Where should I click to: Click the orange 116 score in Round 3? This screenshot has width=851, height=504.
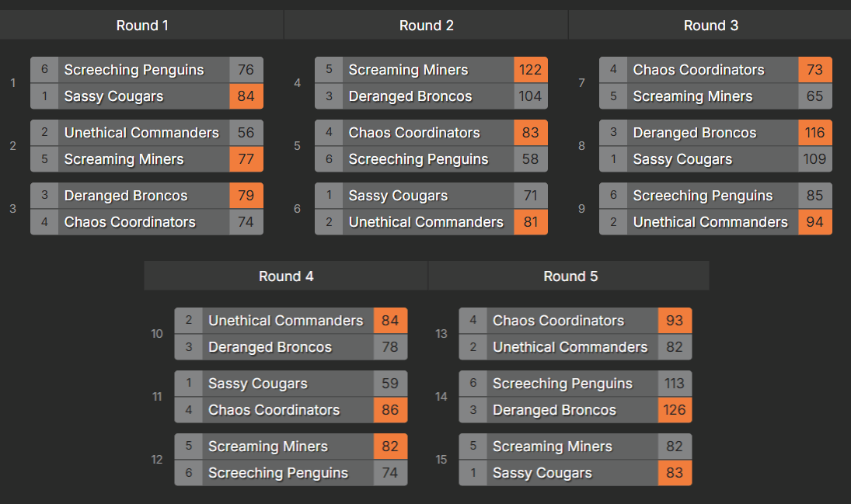814,133
